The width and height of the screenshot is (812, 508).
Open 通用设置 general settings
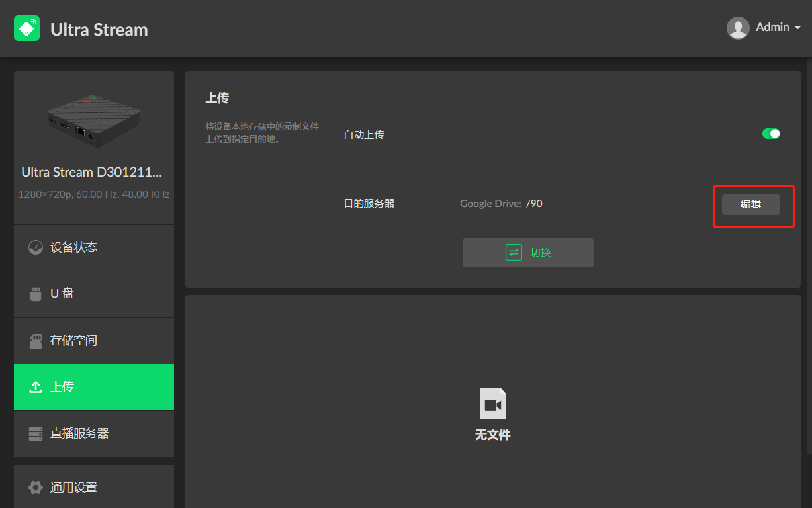point(74,487)
